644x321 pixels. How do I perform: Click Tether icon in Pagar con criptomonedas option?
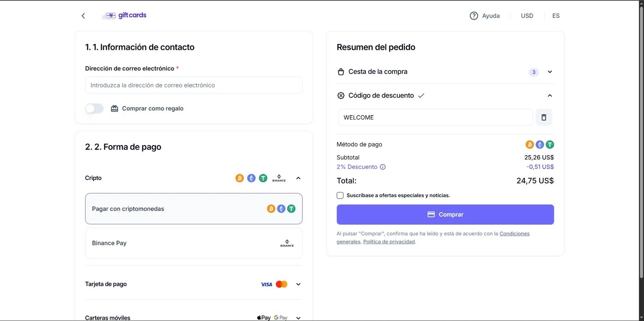pyautogui.click(x=292, y=209)
